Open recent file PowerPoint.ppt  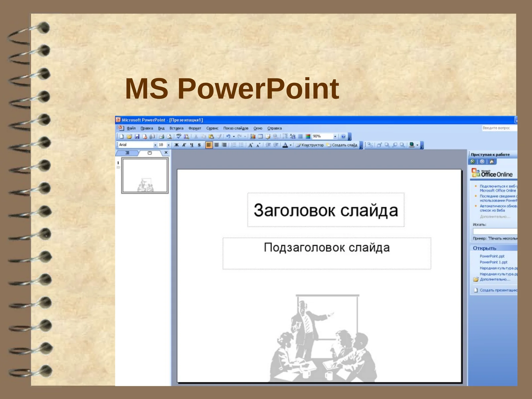point(492,256)
